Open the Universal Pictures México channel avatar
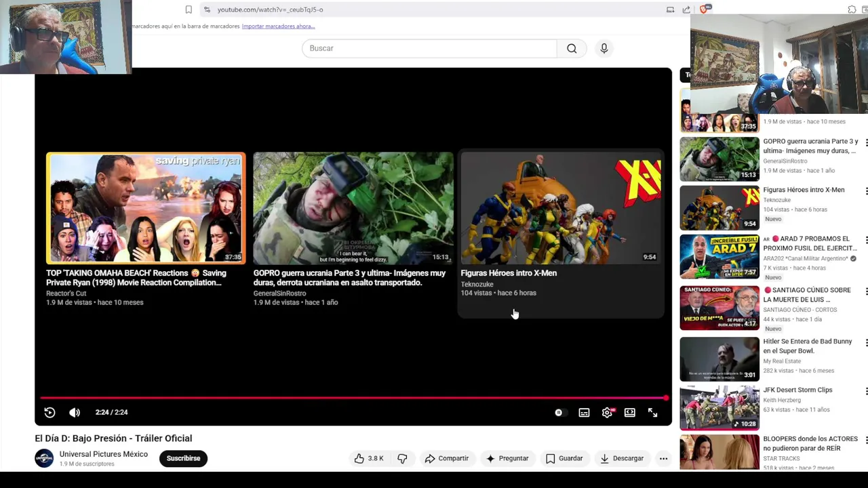The width and height of the screenshot is (868, 488). tap(44, 458)
